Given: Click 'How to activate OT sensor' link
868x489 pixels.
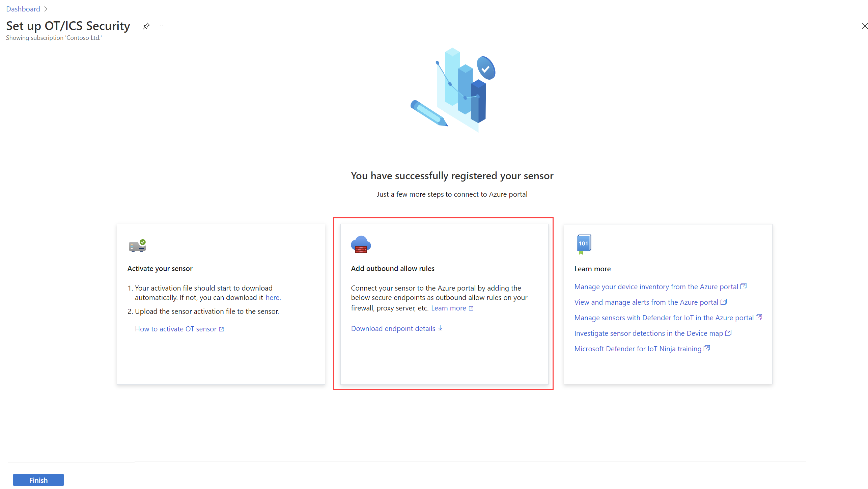Looking at the screenshot, I should [179, 329].
